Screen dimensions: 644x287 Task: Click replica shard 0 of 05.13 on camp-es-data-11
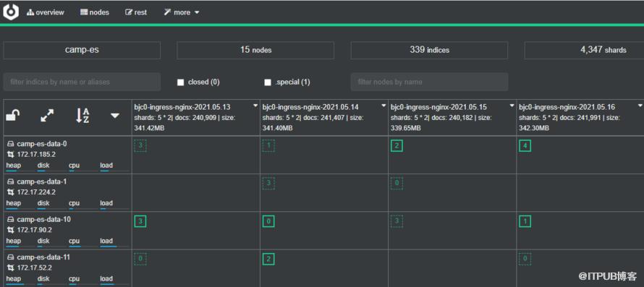click(140, 259)
